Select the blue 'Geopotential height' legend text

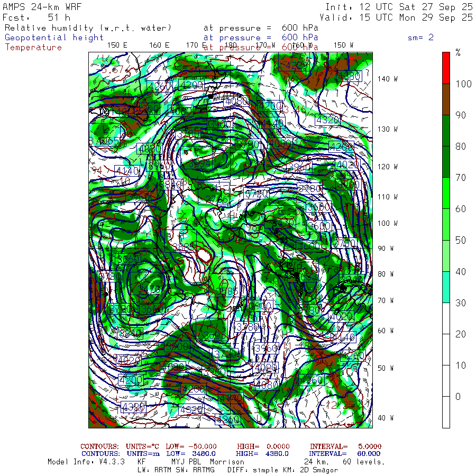(54, 38)
